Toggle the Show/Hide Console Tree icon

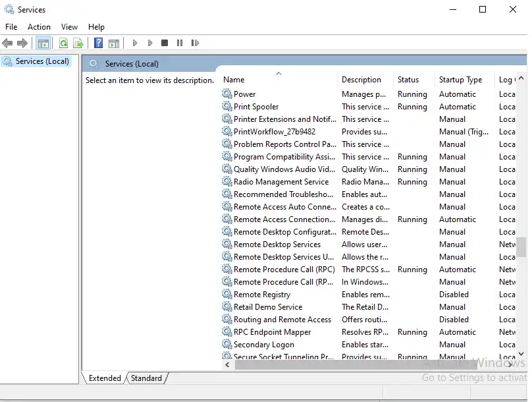point(43,43)
